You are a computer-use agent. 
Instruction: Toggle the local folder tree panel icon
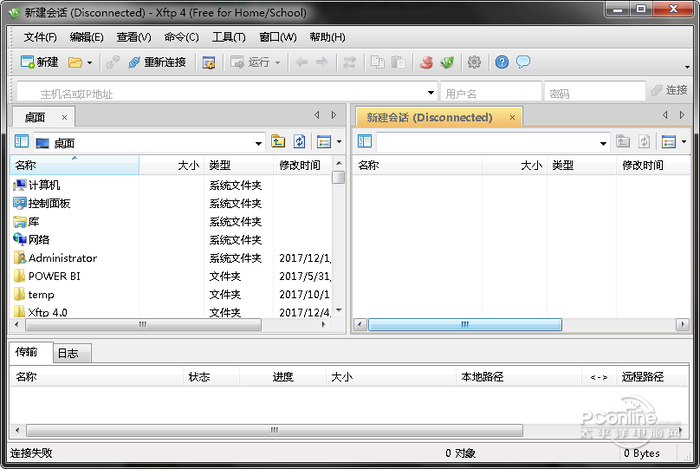tap(21, 142)
